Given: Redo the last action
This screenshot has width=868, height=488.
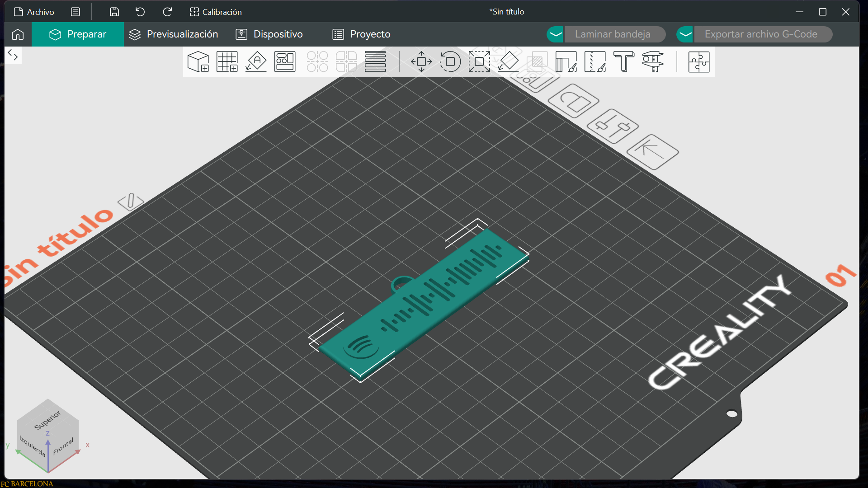Looking at the screenshot, I should coord(167,12).
